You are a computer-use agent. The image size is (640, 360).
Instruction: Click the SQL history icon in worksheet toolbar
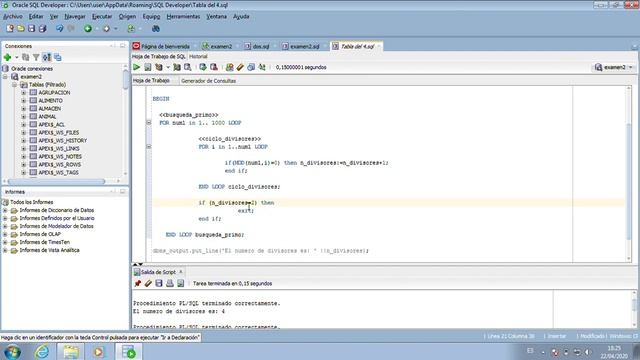point(251,67)
